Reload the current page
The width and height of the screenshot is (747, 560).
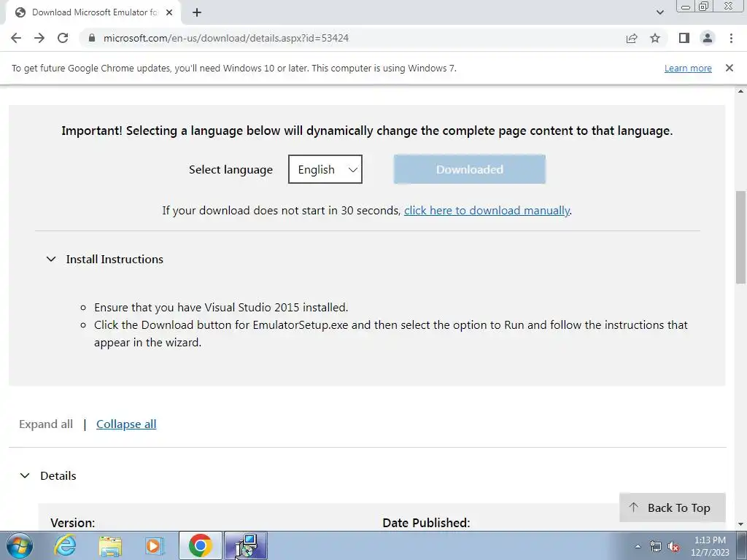pyautogui.click(x=63, y=38)
